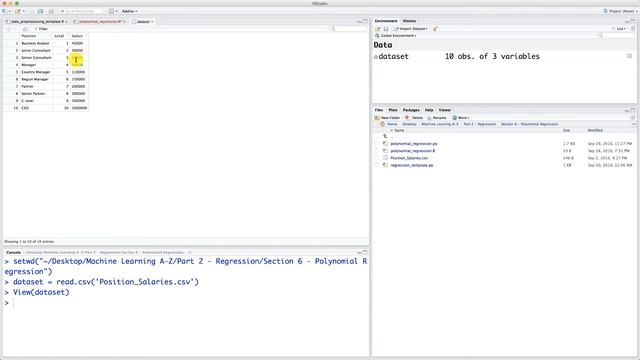Switch to the Viewer tab

[444, 110]
